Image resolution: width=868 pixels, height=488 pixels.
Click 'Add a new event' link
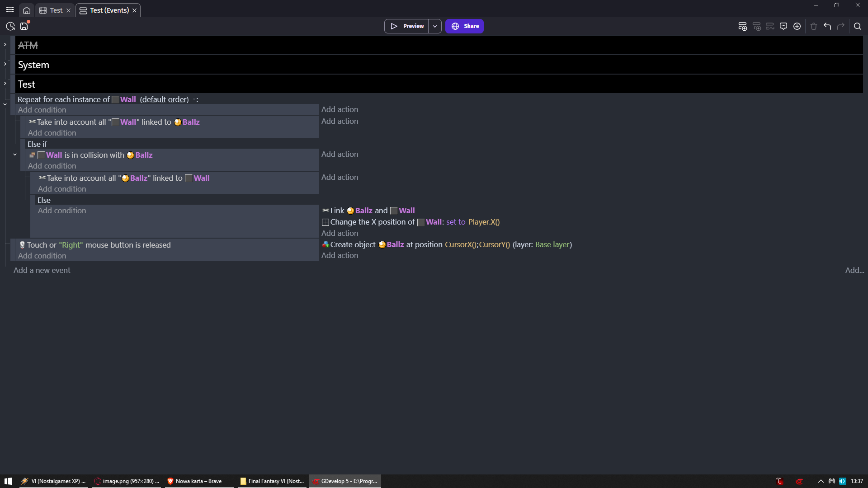[x=42, y=270]
